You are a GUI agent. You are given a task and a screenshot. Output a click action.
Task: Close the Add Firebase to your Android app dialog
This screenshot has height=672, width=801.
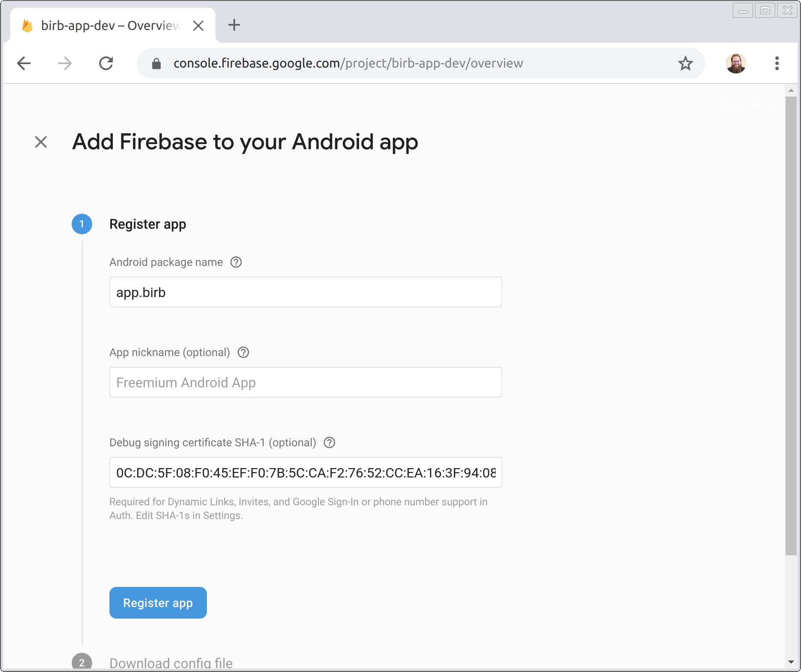click(41, 142)
